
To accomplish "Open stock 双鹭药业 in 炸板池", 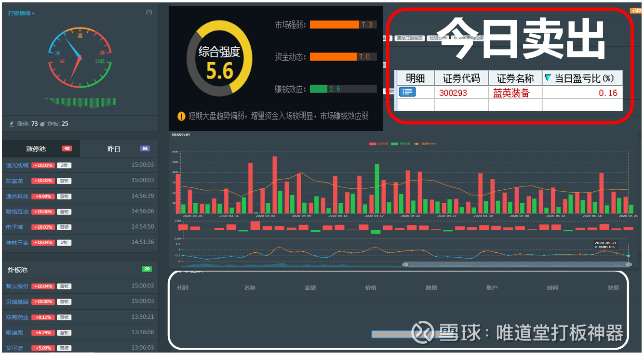I will tap(17, 317).
